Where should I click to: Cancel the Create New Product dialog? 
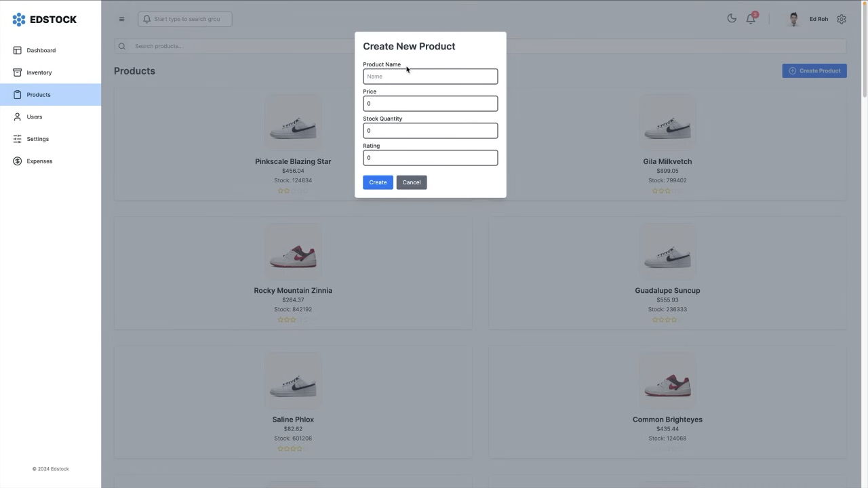[x=411, y=182]
